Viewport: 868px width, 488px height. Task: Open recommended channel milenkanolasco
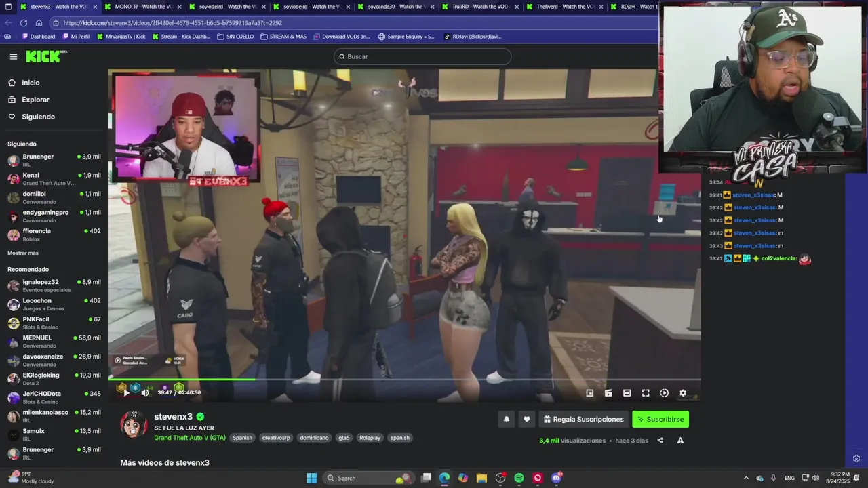[54, 416]
